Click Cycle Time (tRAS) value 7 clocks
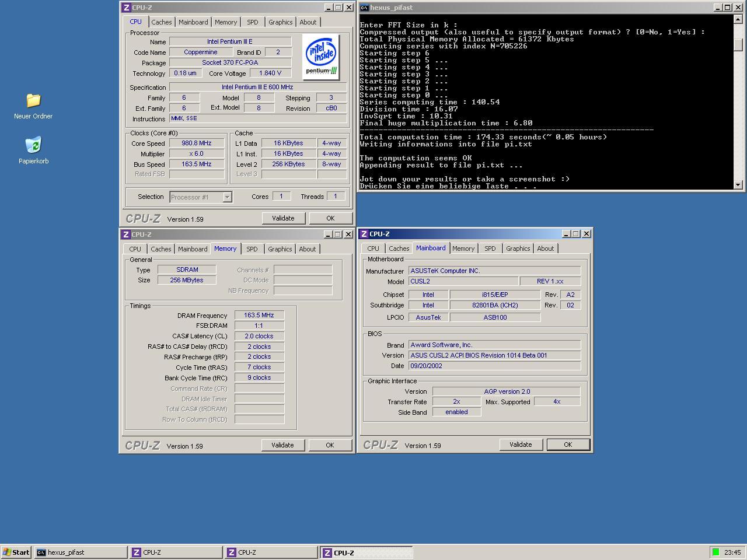The image size is (747, 560). pos(259,367)
